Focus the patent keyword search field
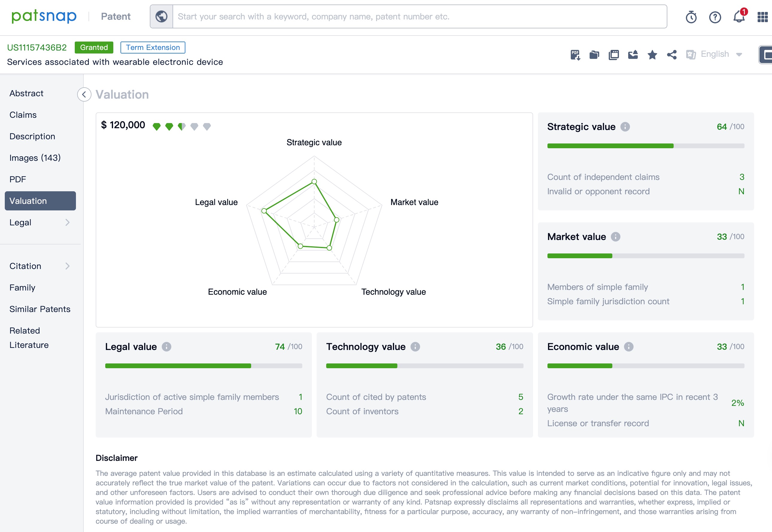The height and width of the screenshot is (532, 772). [x=419, y=17]
